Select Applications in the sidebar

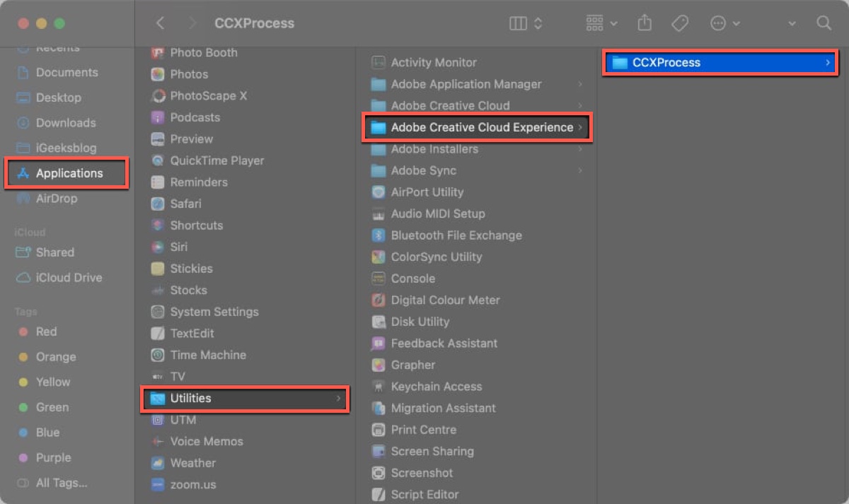point(67,173)
